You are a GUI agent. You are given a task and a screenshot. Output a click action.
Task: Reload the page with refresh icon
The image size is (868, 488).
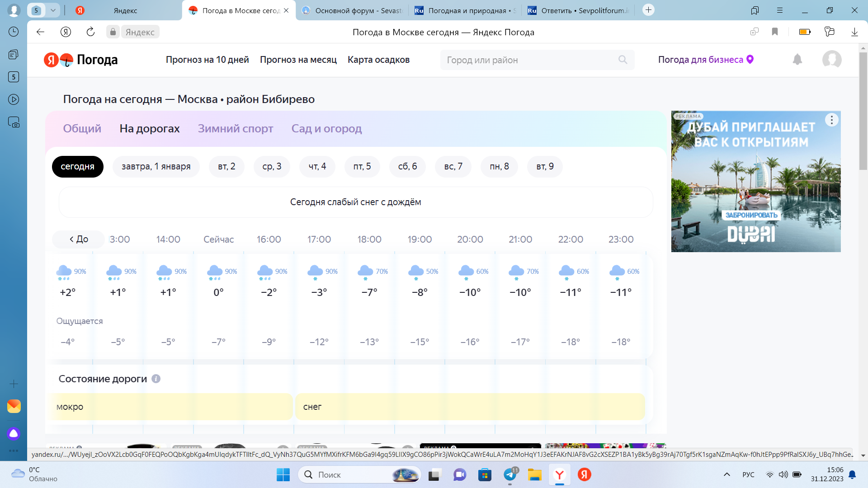pos(90,32)
